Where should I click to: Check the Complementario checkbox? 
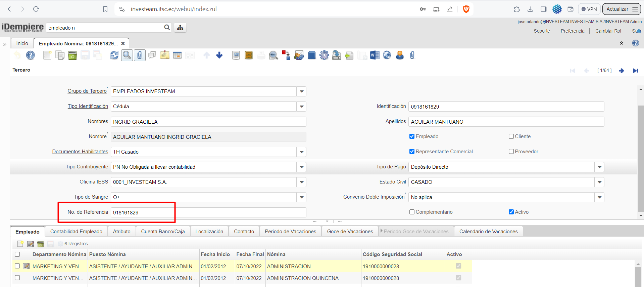[x=412, y=212]
